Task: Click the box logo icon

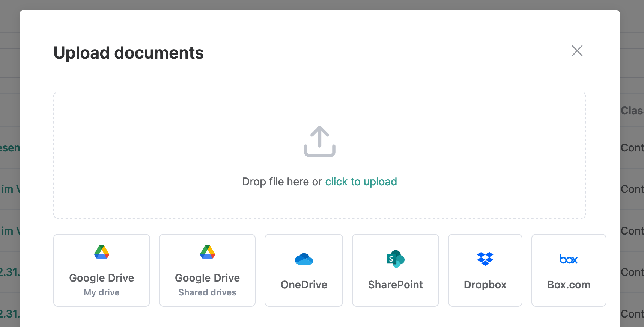Action: tap(569, 259)
